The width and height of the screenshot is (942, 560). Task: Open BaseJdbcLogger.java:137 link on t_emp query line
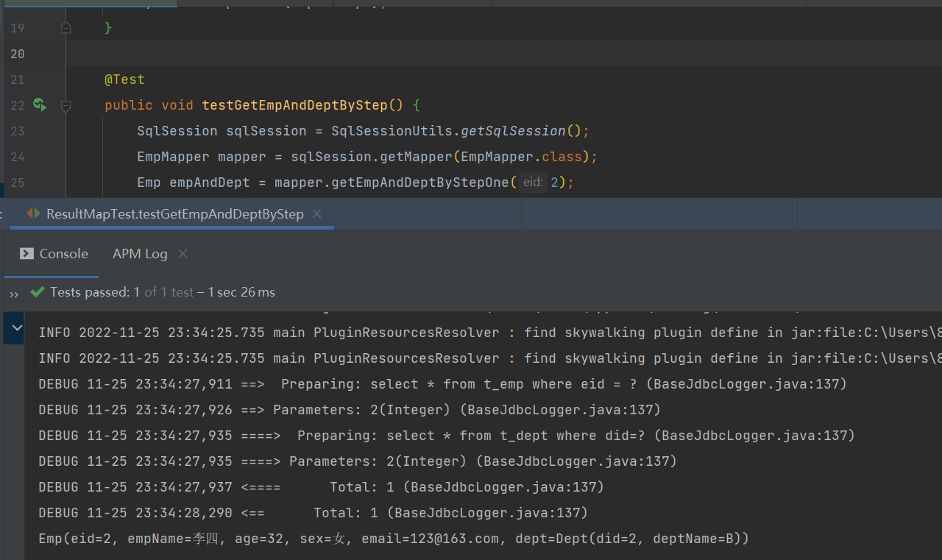point(750,384)
